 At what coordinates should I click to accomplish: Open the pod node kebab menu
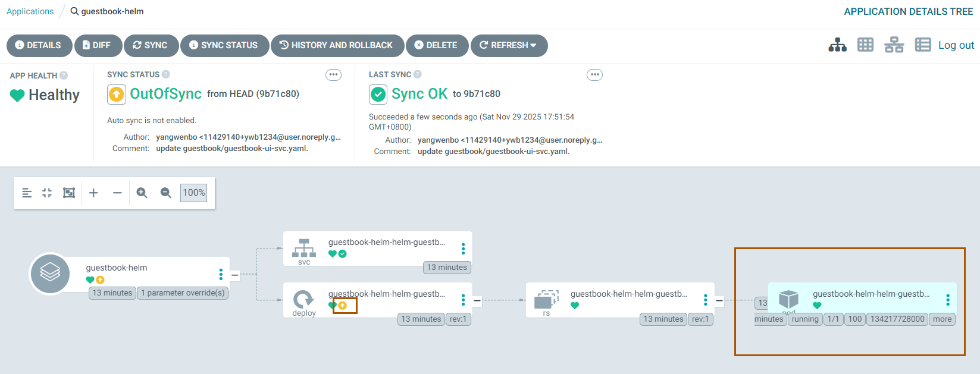coord(948,300)
